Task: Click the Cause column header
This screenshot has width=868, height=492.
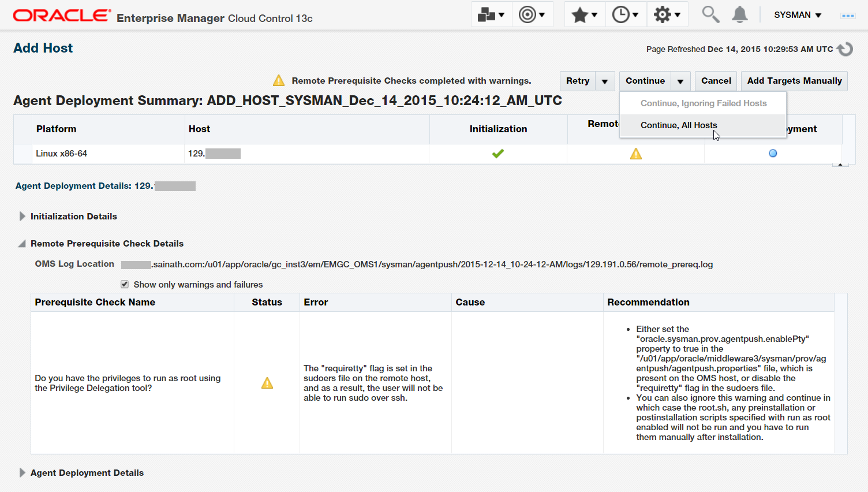Action: pyautogui.click(x=527, y=302)
